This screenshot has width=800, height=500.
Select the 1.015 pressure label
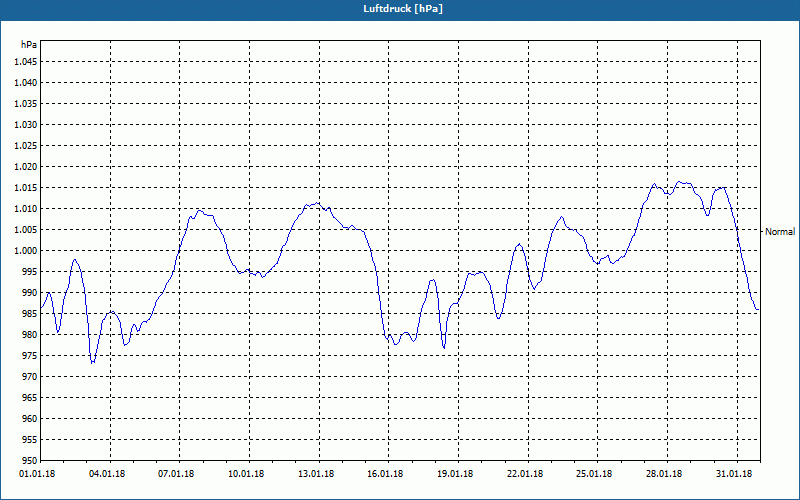point(26,188)
